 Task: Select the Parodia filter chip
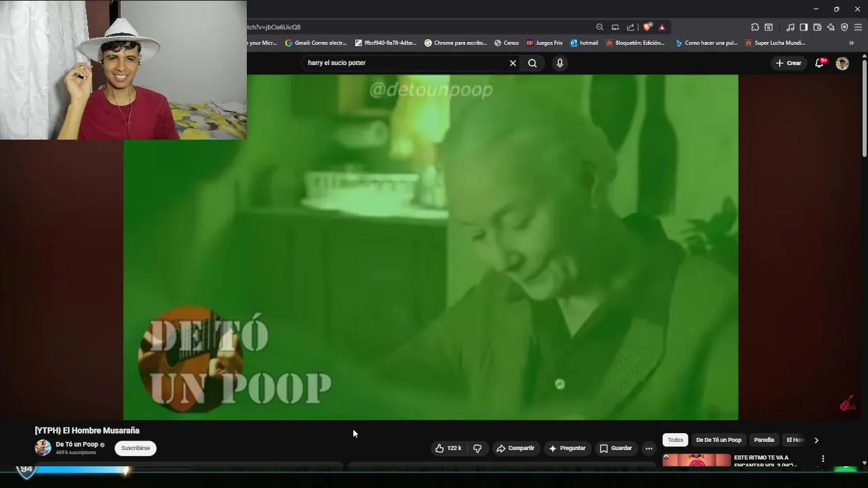[764, 440]
